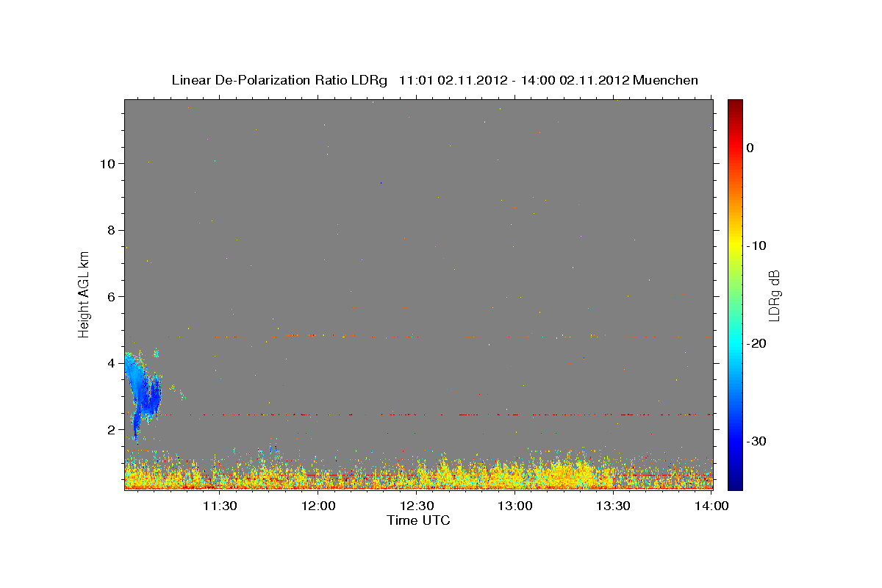Click the green middle section of colorbar
The image size is (882, 588).
point(735,294)
